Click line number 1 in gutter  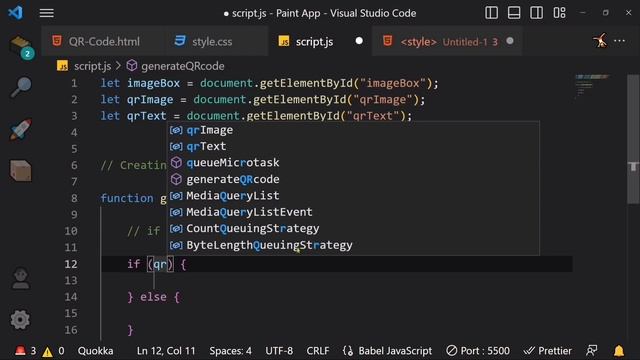(x=74, y=83)
